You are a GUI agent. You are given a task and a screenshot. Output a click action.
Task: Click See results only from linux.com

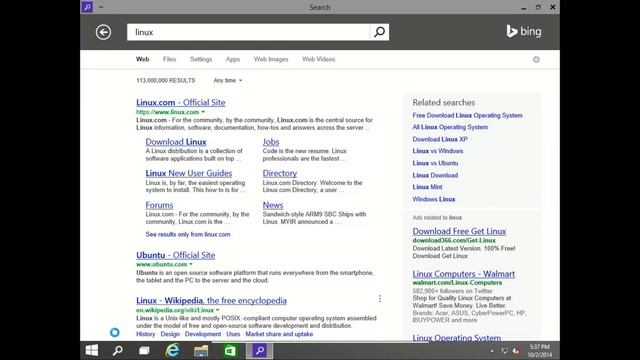[x=188, y=234]
